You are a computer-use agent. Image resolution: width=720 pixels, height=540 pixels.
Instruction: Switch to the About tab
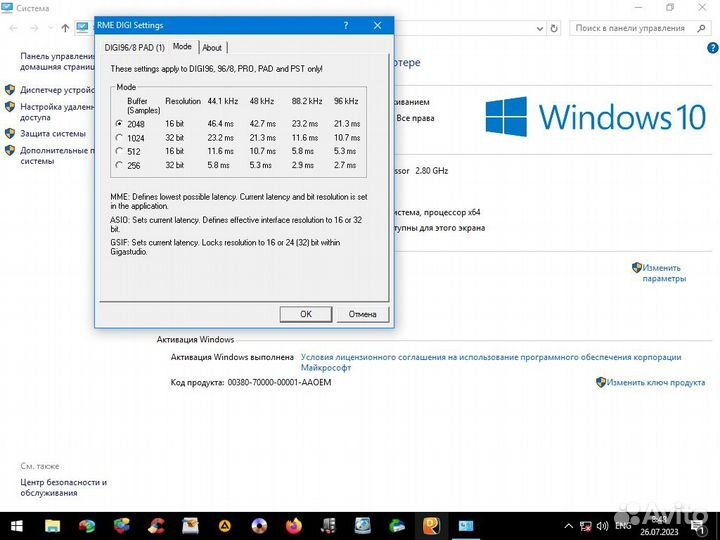coord(212,47)
